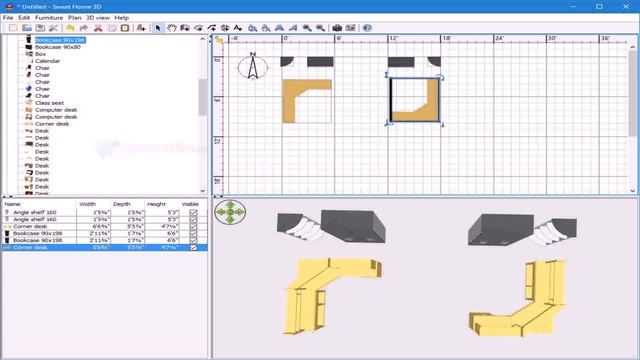This screenshot has height=360, width=640.
Task: Click the Zoom in magnifier icon
Action: [307, 28]
